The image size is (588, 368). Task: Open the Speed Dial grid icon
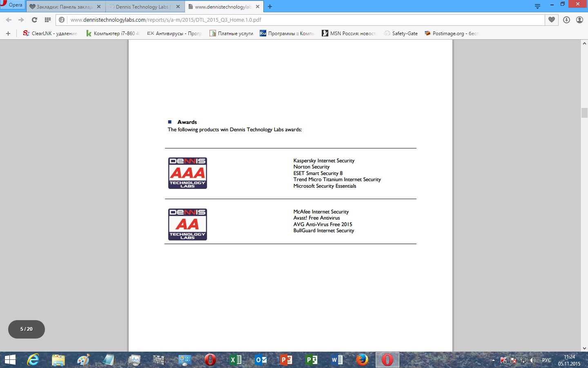click(x=48, y=20)
